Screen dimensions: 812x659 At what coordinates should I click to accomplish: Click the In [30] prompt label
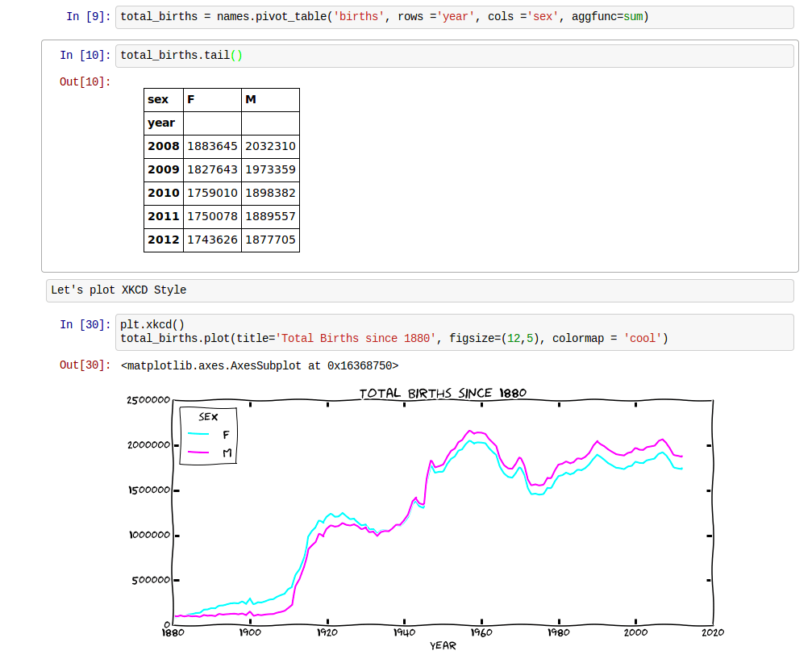pos(85,325)
